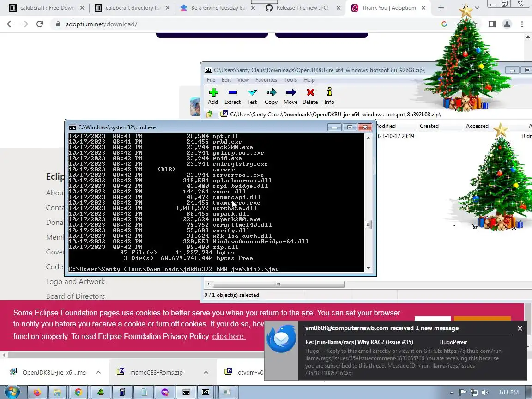Open the otvdm downloaded file

tap(244, 372)
